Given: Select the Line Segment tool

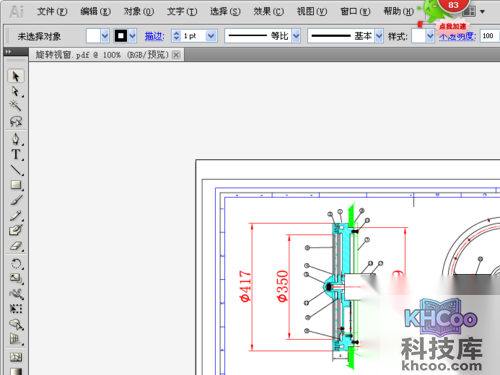Looking at the screenshot, I should point(16,170).
